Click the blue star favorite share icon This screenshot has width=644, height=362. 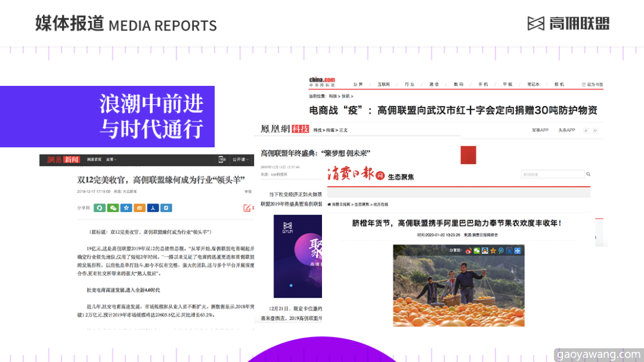(126, 208)
